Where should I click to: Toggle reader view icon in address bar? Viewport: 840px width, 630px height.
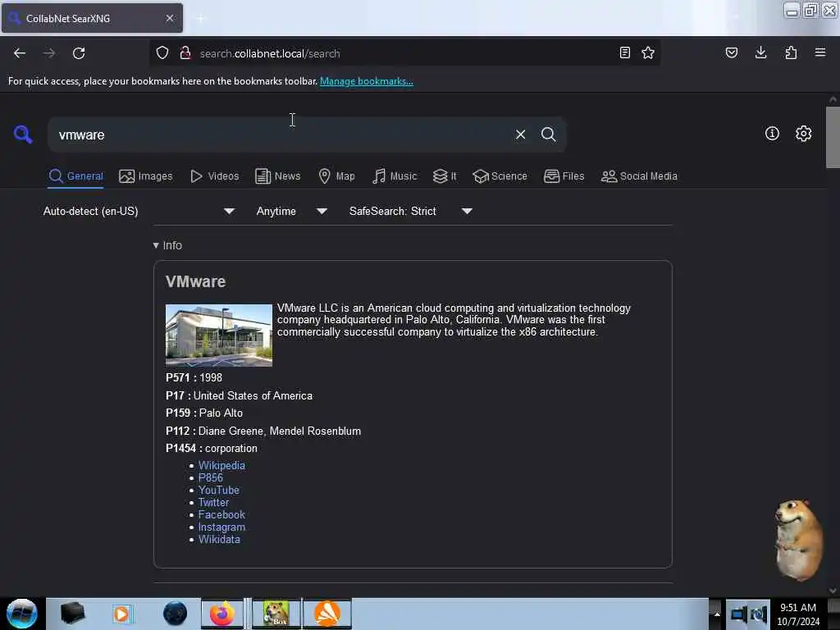click(x=624, y=52)
